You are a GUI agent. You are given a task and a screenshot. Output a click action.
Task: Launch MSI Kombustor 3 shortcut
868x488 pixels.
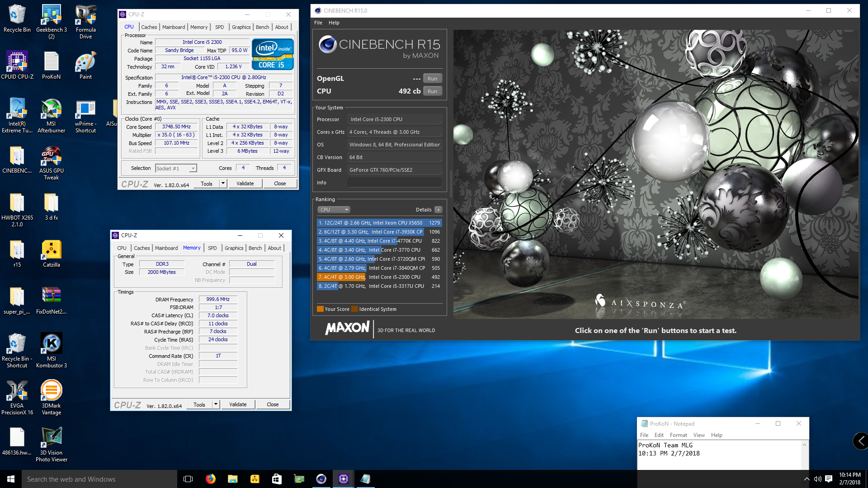pos(51,351)
